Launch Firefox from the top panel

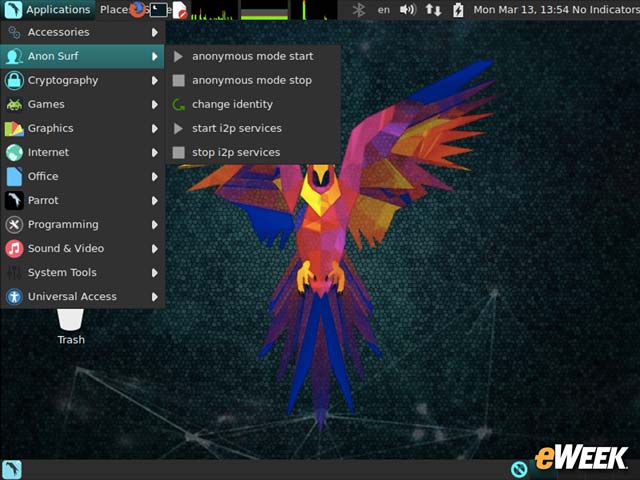pos(138,9)
